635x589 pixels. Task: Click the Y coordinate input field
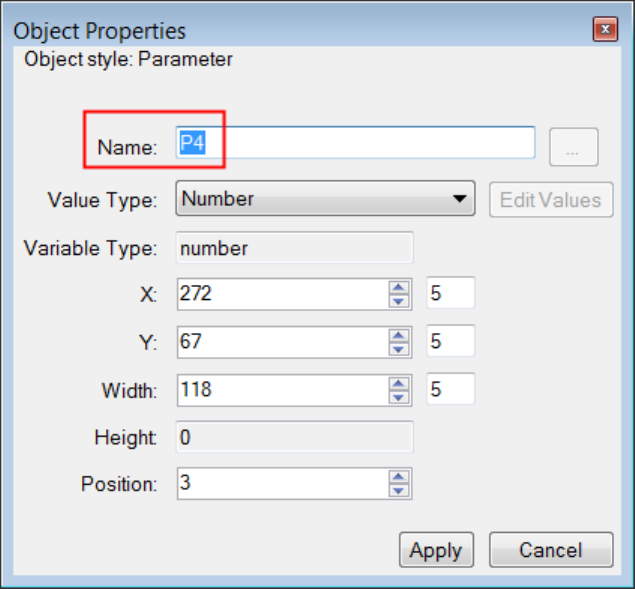pyautogui.click(x=281, y=341)
